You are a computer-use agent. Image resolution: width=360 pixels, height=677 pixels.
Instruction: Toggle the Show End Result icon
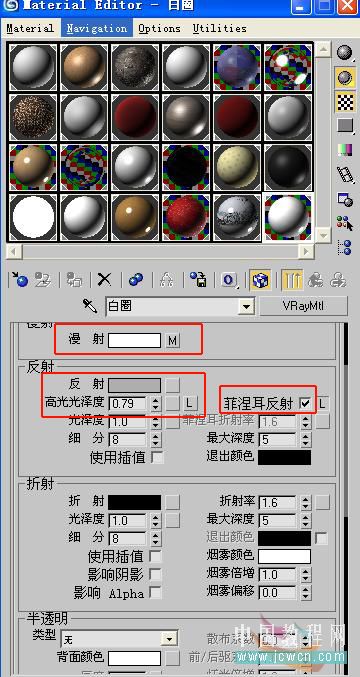pyautogui.click(x=292, y=279)
